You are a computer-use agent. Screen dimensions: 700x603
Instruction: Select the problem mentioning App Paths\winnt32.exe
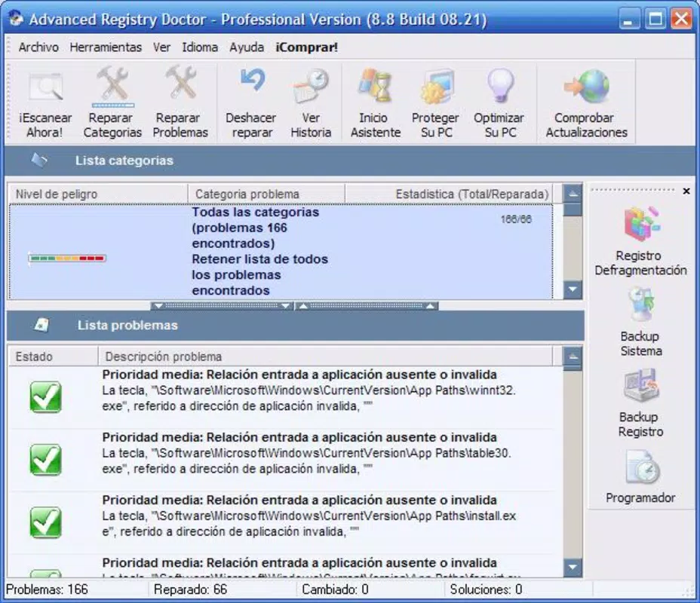[281, 397]
